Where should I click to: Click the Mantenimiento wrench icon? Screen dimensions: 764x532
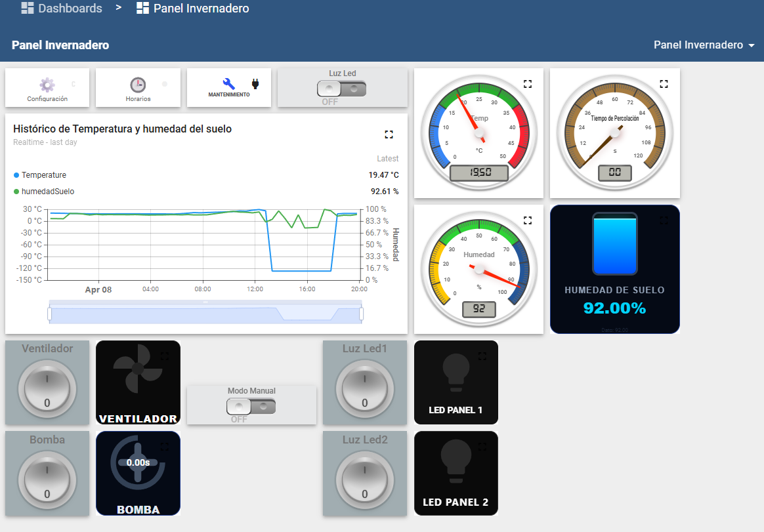[x=228, y=84]
